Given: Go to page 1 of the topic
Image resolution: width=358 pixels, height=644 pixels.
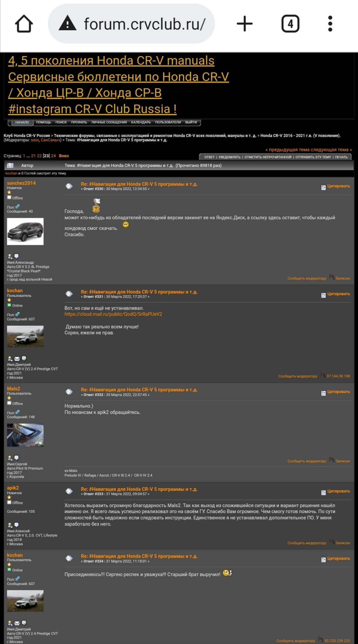Looking at the screenshot, I should (x=24, y=156).
